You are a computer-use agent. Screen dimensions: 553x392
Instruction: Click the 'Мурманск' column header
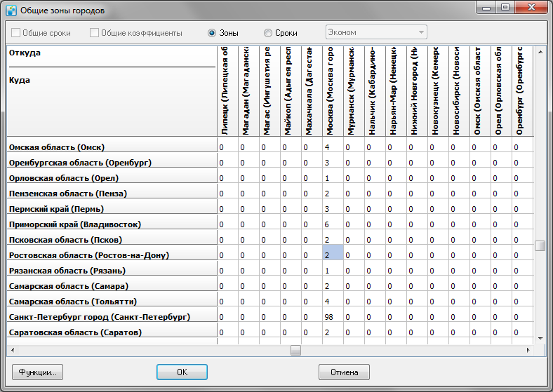(x=354, y=91)
